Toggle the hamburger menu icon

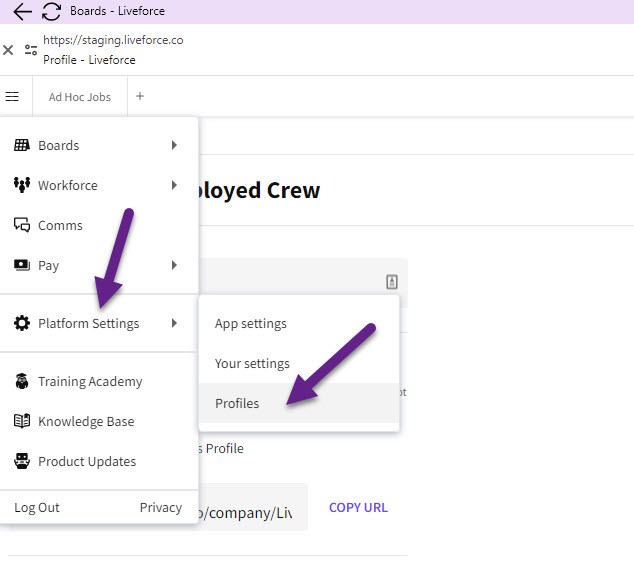point(12,97)
